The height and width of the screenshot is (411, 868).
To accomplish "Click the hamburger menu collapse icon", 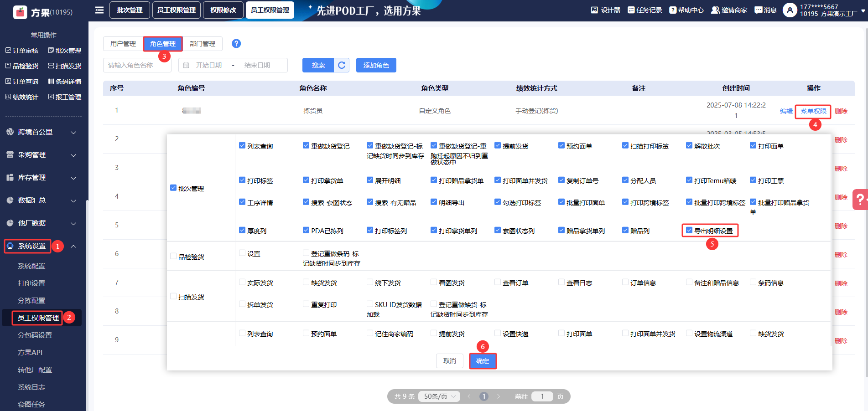I will [x=99, y=10].
